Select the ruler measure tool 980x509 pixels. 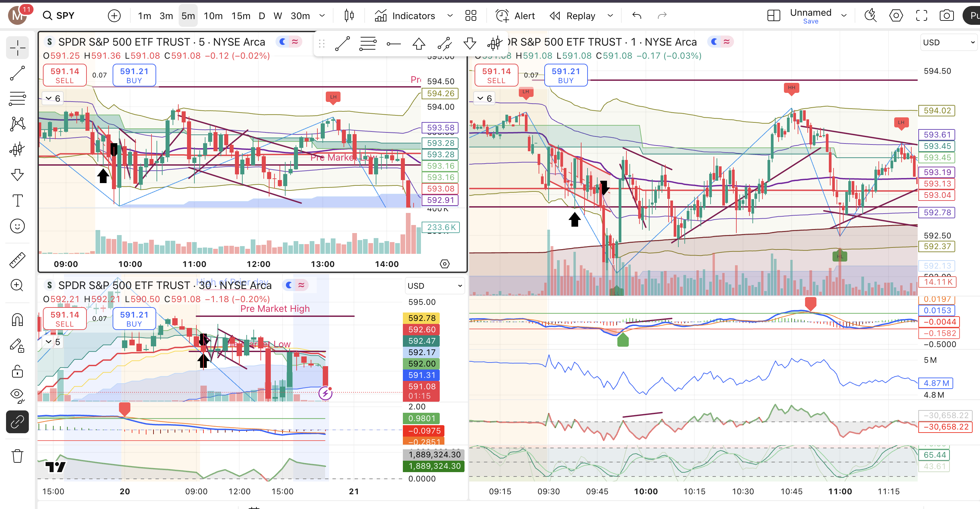pyautogui.click(x=17, y=260)
